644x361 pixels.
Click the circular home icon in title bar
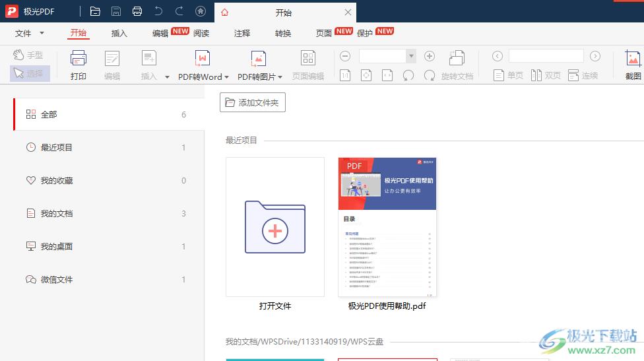coord(201,11)
